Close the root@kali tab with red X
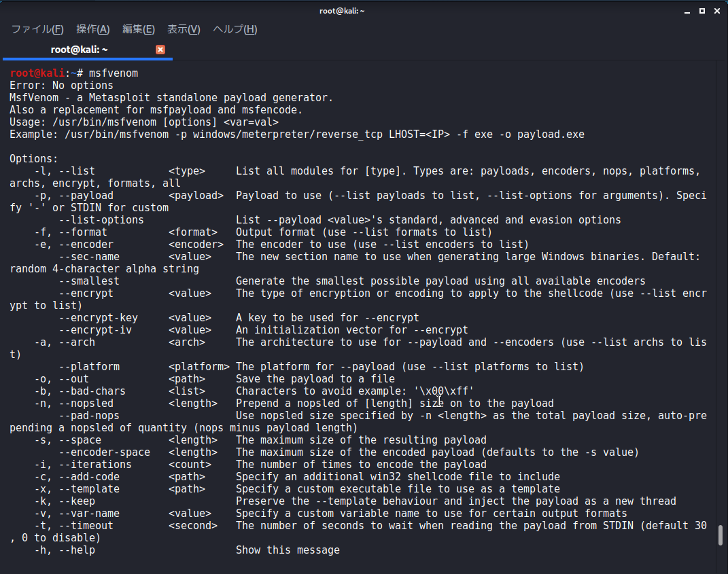This screenshot has height=574, width=728. point(160,50)
